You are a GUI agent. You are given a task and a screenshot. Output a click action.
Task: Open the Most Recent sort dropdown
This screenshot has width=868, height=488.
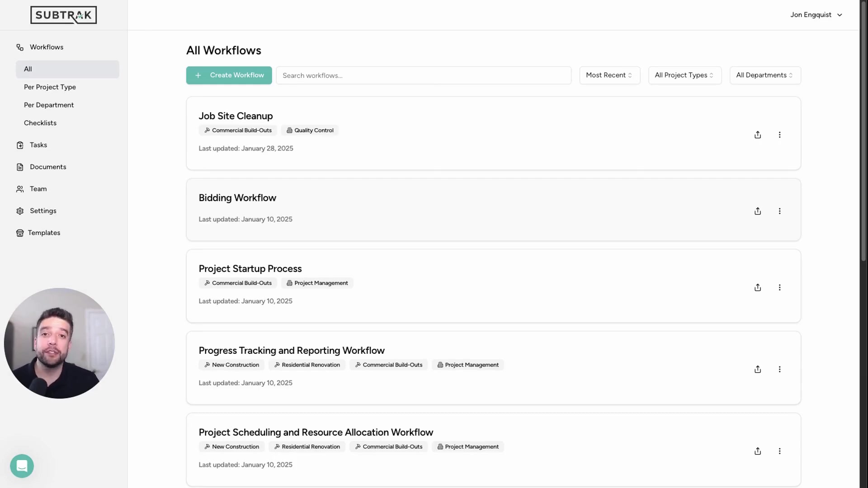point(609,75)
